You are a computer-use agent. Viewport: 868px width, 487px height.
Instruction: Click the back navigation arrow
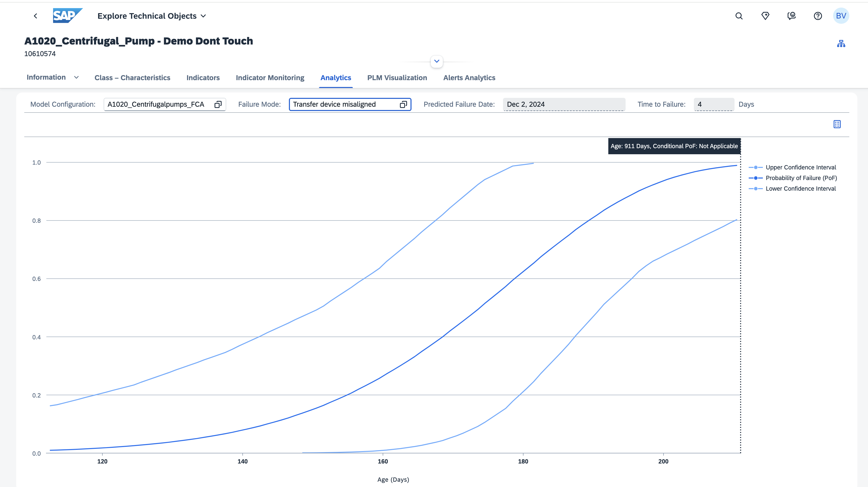tap(35, 16)
